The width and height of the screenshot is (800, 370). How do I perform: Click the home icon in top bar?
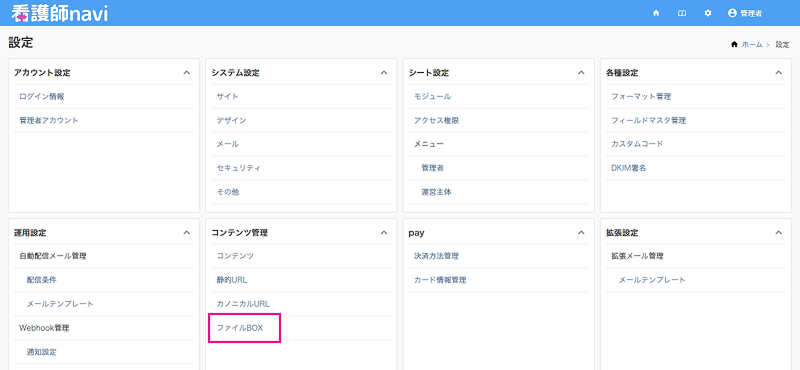point(656,13)
